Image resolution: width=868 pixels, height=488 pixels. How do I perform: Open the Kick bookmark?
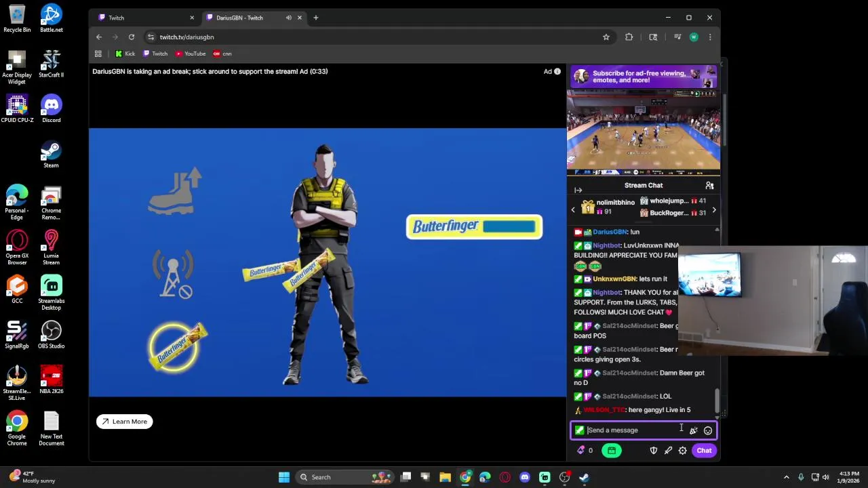pos(125,54)
